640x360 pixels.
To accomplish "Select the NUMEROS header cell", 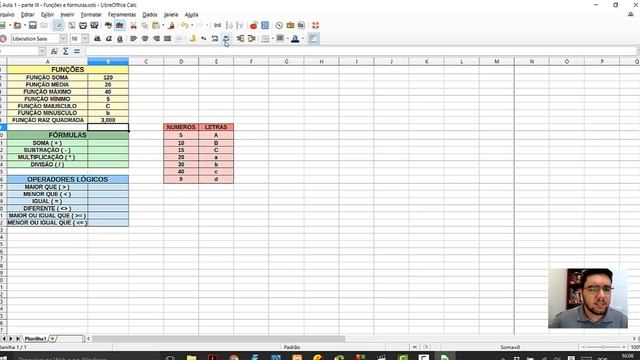I will (x=181, y=127).
